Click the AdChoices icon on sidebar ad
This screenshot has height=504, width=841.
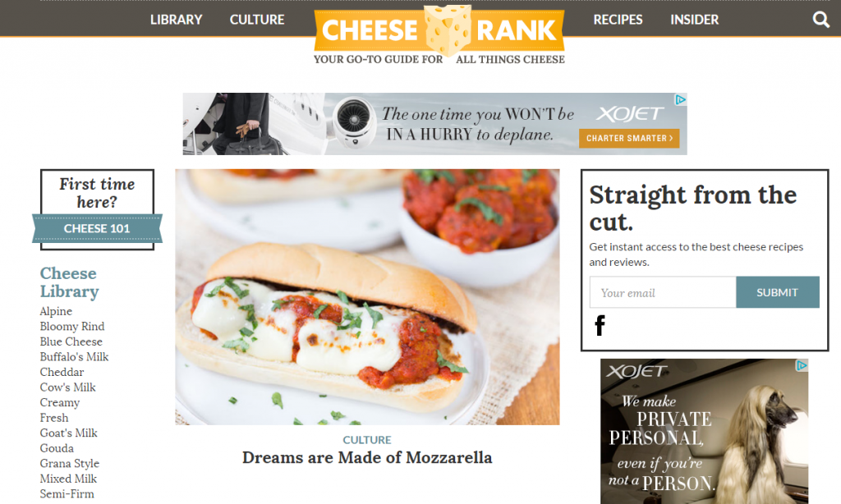802,365
